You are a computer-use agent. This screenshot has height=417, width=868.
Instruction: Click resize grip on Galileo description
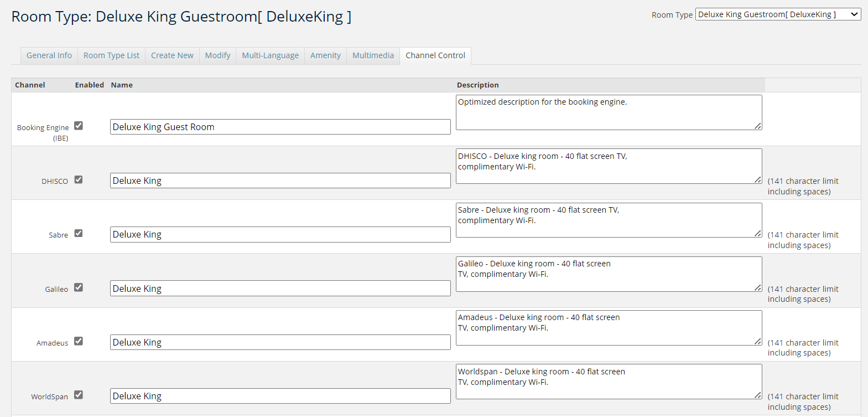click(758, 287)
